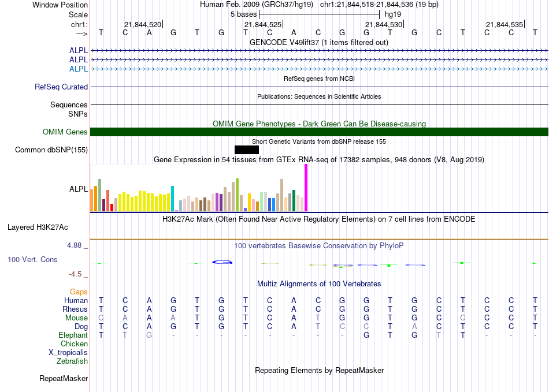
Task: Open Layered H3K27Ac track settings label
Action: coord(38,227)
